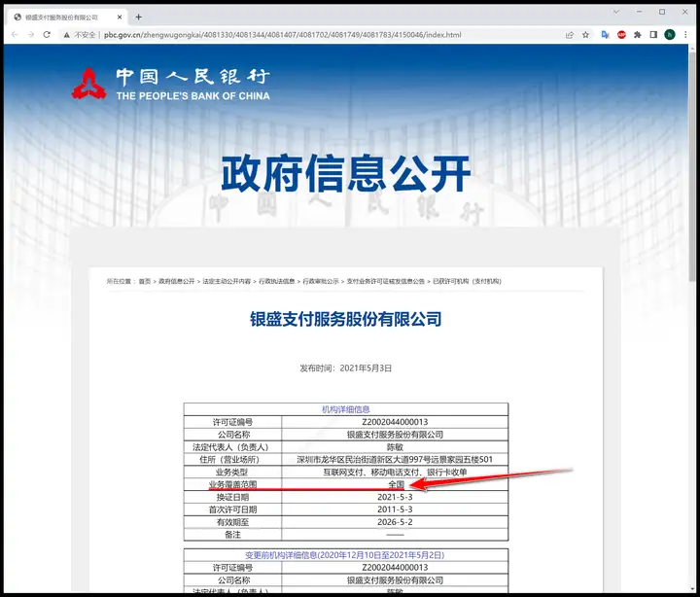Click the 2021-5-3 renewal date cell
Screen dimensions: 700x597
395,497
